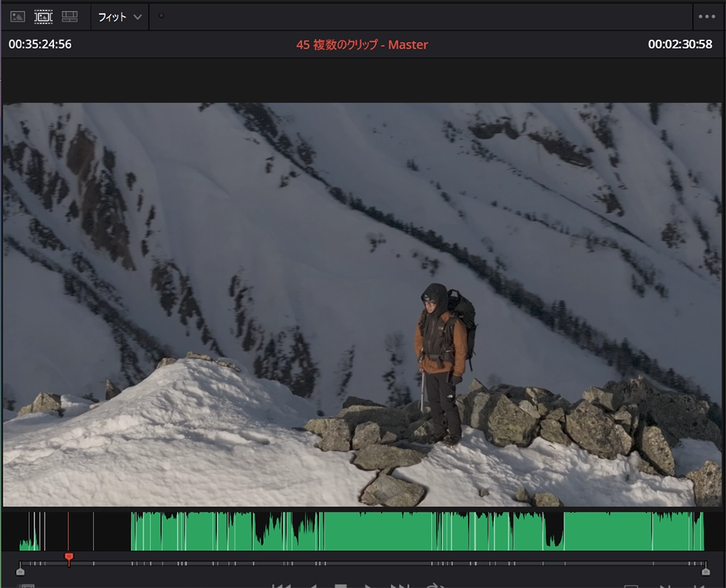The height and width of the screenshot is (588, 726).
Task: Open the フィット zoom dropdown
Action: coord(119,17)
